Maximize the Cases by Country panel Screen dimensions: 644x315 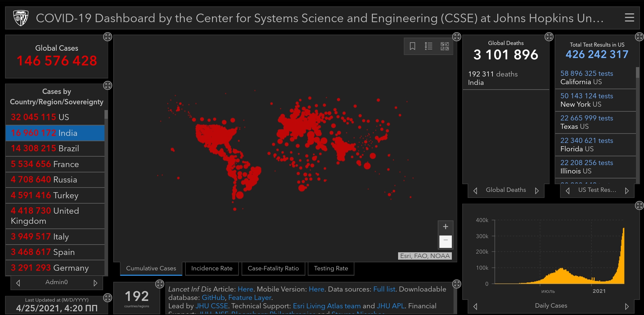[x=108, y=85]
